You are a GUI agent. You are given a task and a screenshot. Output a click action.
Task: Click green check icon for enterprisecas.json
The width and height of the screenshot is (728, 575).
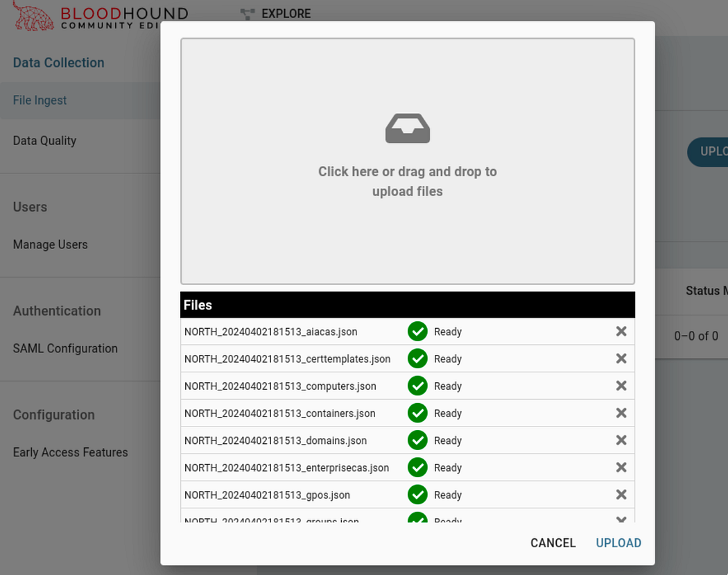(417, 467)
